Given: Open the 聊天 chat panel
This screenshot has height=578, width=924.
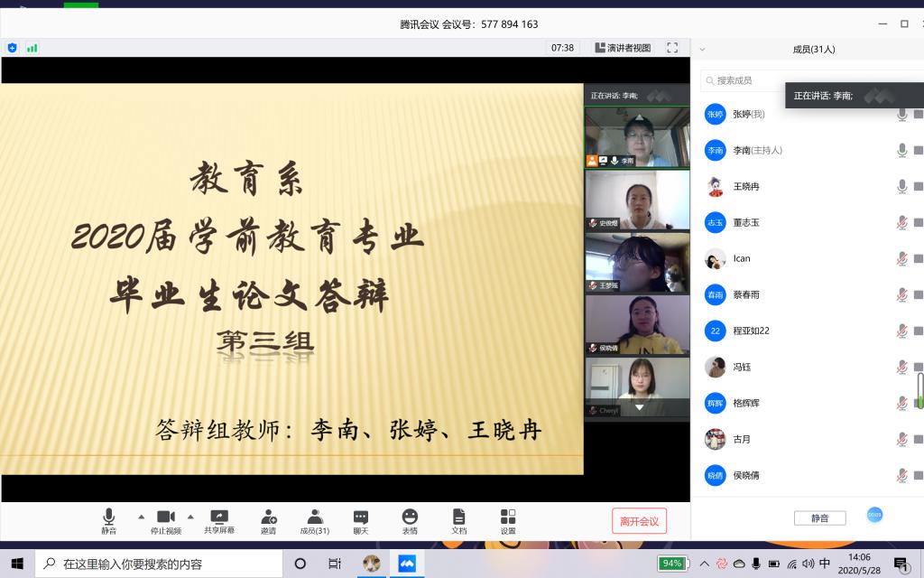Looking at the screenshot, I should click(361, 521).
